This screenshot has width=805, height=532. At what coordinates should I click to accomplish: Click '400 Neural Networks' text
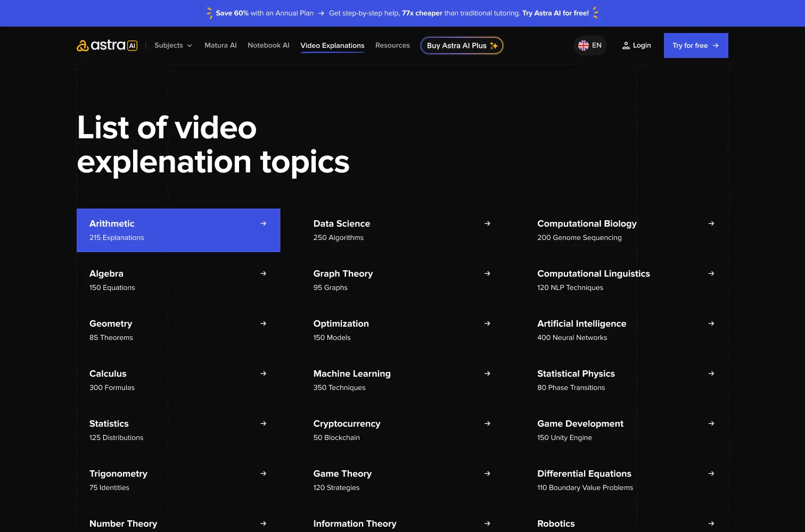pyautogui.click(x=572, y=338)
